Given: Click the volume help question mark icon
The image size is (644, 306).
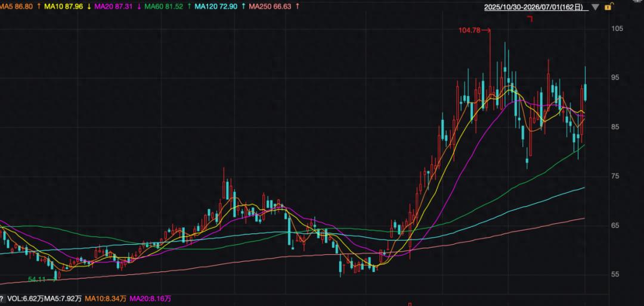Looking at the screenshot, I should [x=2, y=299].
